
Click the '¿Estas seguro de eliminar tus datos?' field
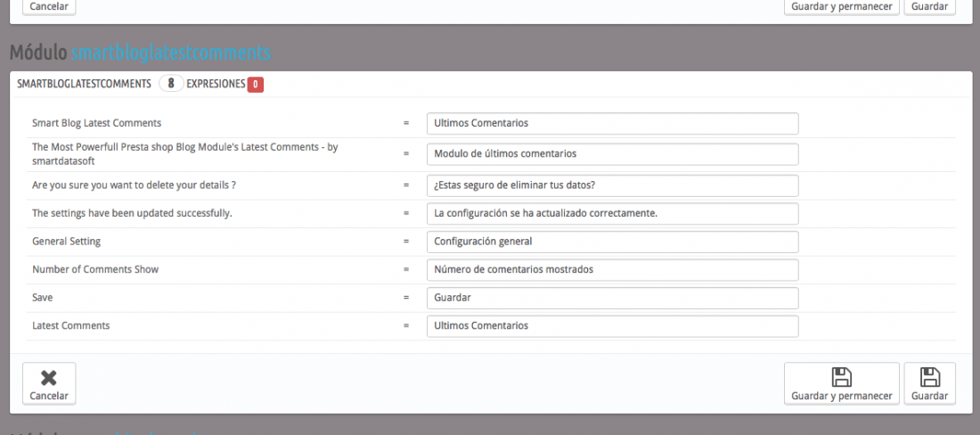(x=613, y=185)
